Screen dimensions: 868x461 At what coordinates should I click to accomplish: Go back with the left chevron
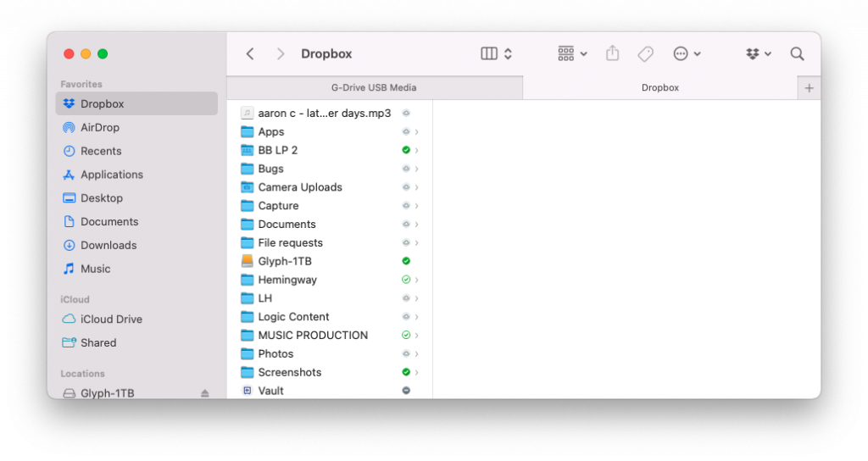point(250,53)
